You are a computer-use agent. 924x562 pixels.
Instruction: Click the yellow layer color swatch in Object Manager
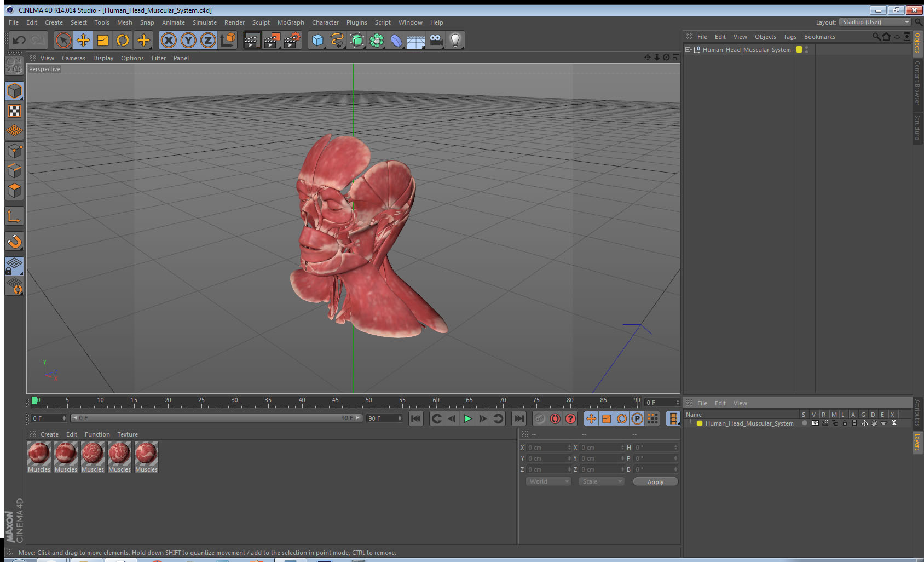[x=799, y=49]
